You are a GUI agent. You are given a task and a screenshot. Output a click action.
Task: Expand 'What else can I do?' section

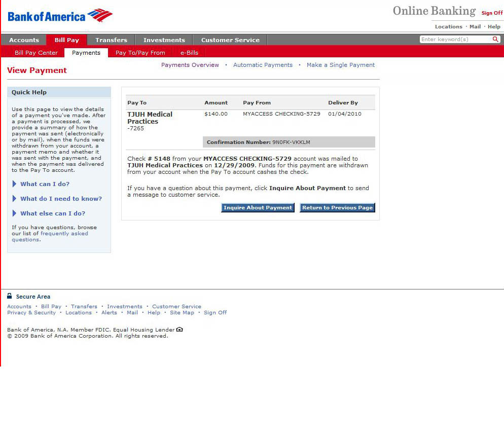point(53,213)
